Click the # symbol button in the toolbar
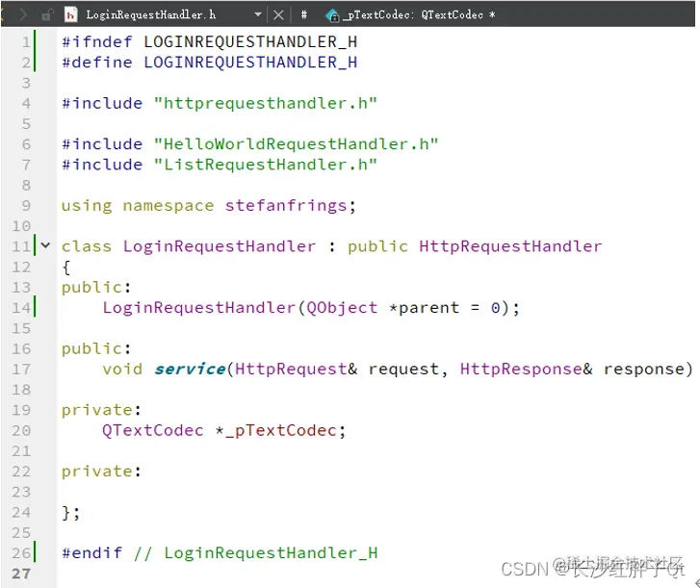 (303, 14)
